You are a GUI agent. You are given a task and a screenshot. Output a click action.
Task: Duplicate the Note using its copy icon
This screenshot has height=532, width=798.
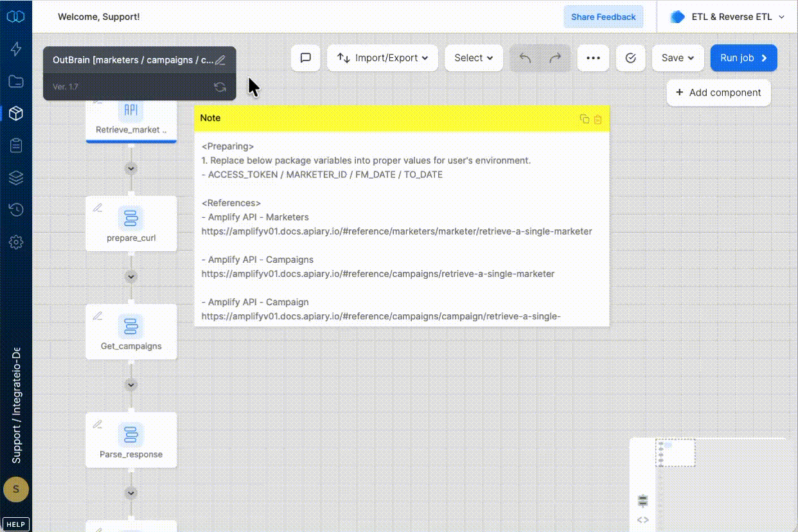pyautogui.click(x=584, y=119)
